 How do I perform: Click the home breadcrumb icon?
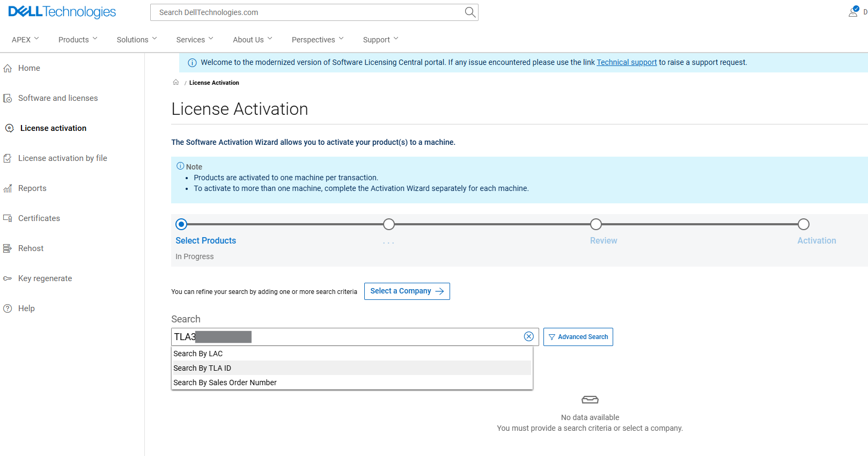pyautogui.click(x=176, y=82)
